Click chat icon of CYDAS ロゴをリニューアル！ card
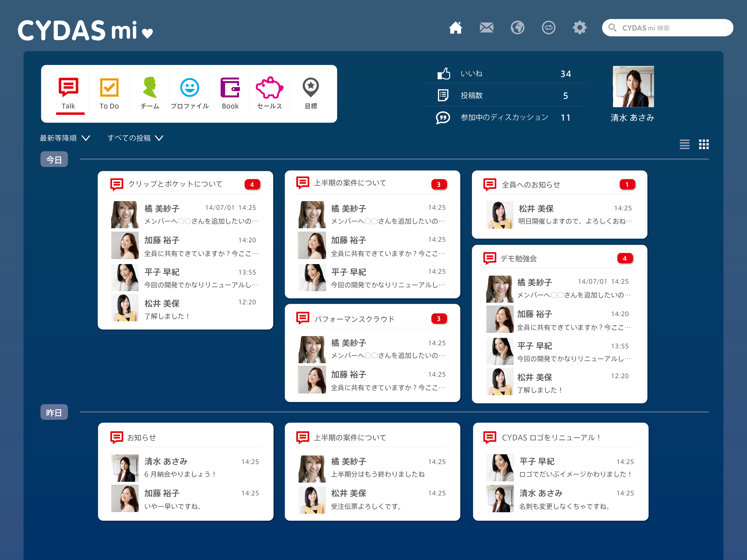Image resolution: width=747 pixels, height=560 pixels. coord(490,438)
